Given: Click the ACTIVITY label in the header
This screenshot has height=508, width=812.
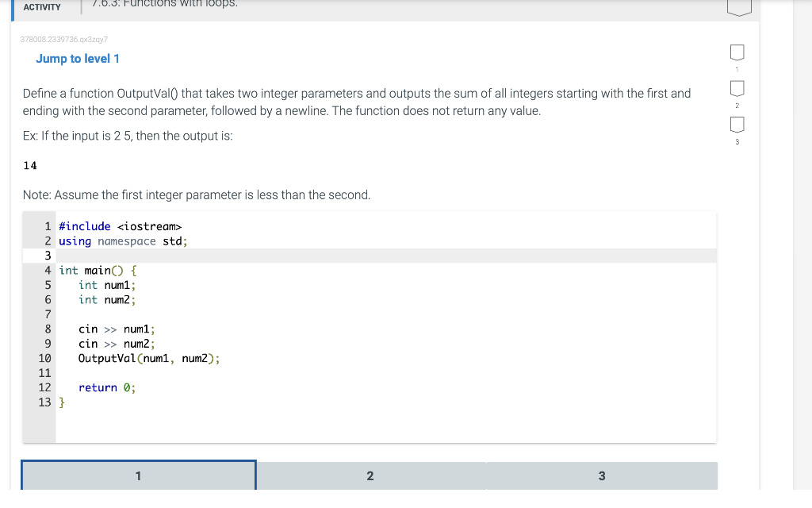Looking at the screenshot, I should 42,7.
